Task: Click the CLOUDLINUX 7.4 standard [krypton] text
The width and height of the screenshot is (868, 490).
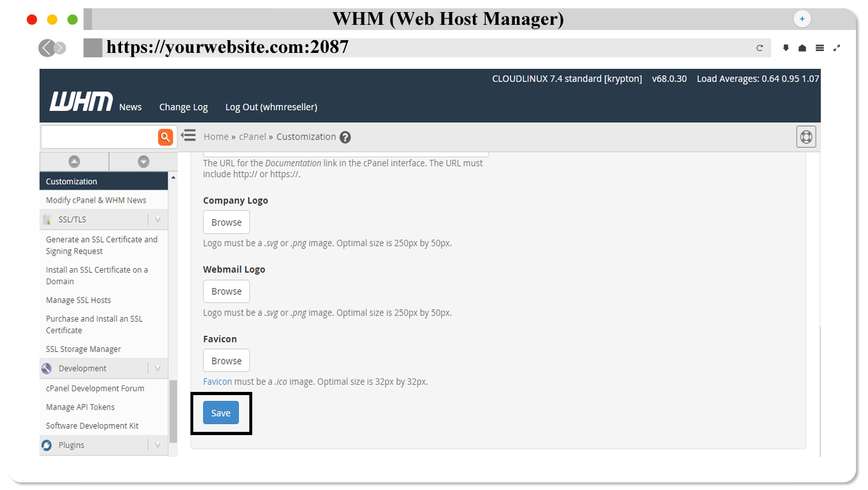Action: point(567,79)
